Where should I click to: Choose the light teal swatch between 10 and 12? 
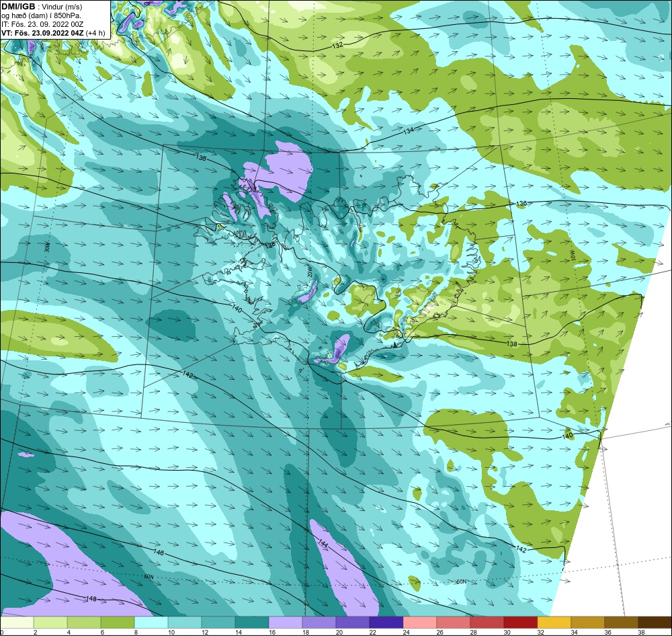click(185, 623)
